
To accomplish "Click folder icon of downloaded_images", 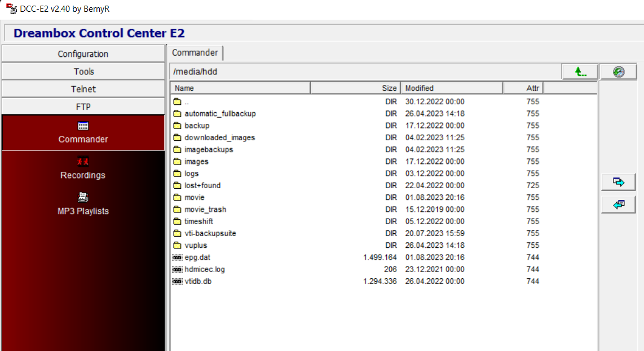I will tap(177, 137).
